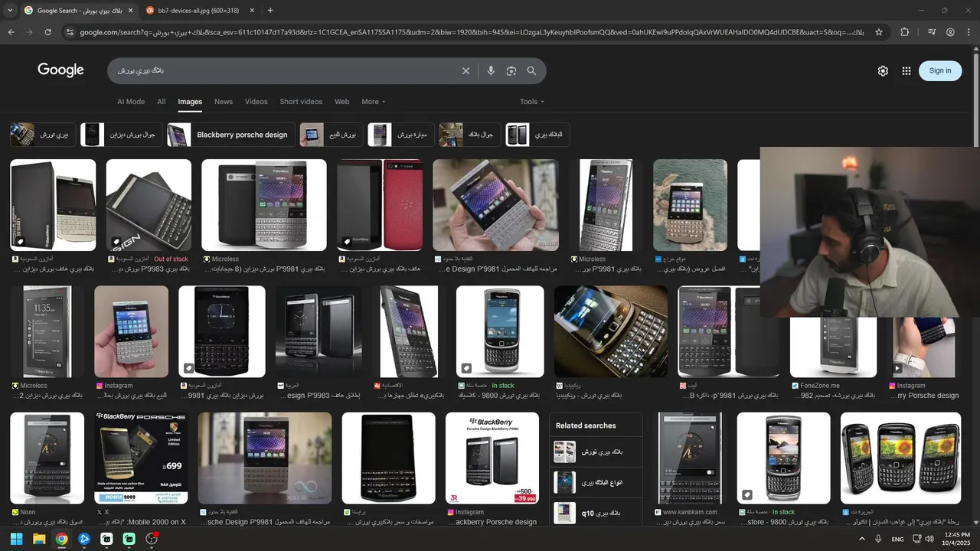
Task: Switch to the News tab
Action: 224,102
